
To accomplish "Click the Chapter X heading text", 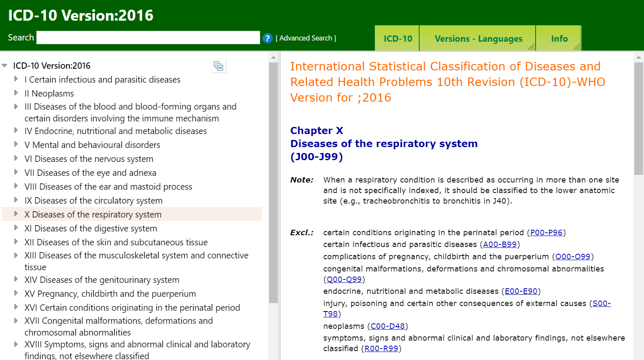I will click(x=317, y=131).
